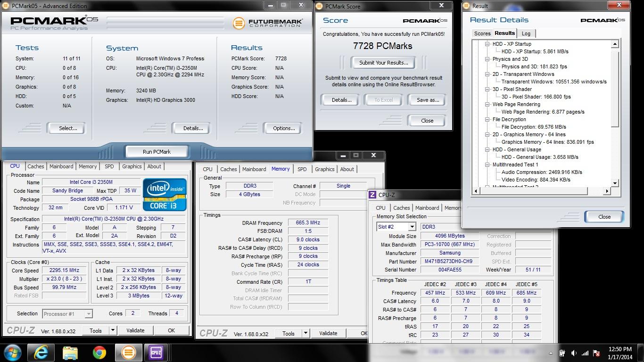
Task: Click the Run PCMark button
Action: click(x=157, y=152)
